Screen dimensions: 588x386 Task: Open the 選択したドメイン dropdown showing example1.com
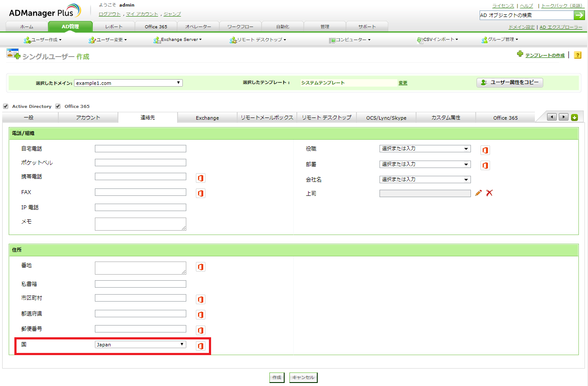click(128, 83)
